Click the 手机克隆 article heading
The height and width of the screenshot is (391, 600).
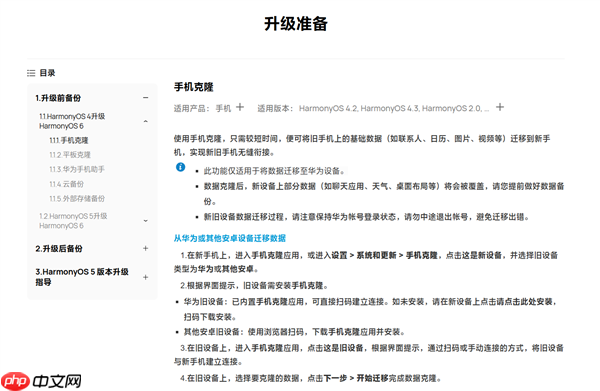(194, 87)
